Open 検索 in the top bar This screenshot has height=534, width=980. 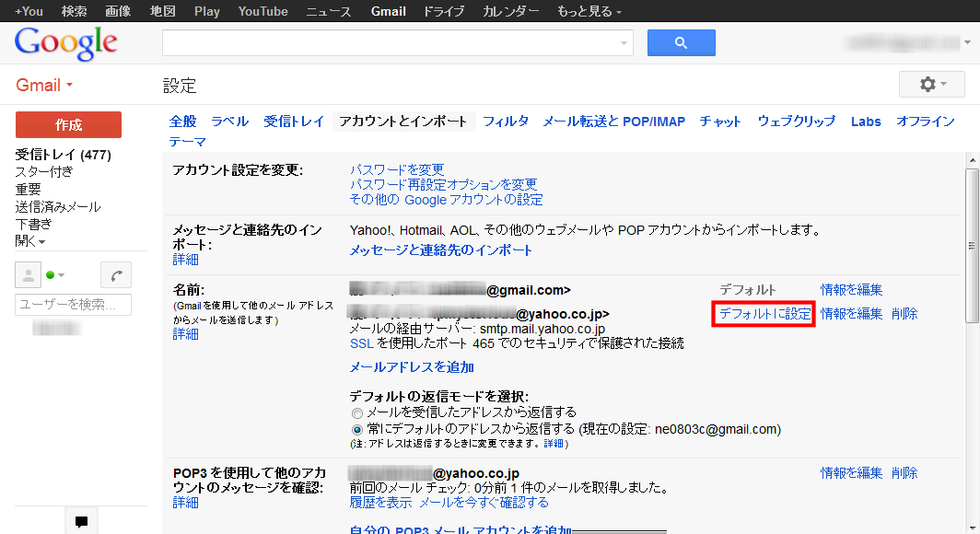(74, 11)
